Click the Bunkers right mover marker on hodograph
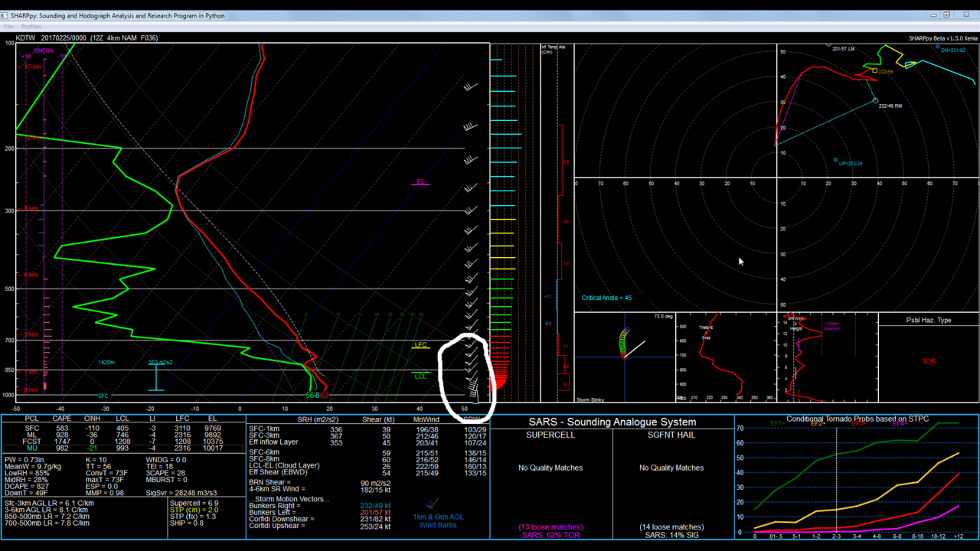The width and height of the screenshot is (980, 551). 875,100
